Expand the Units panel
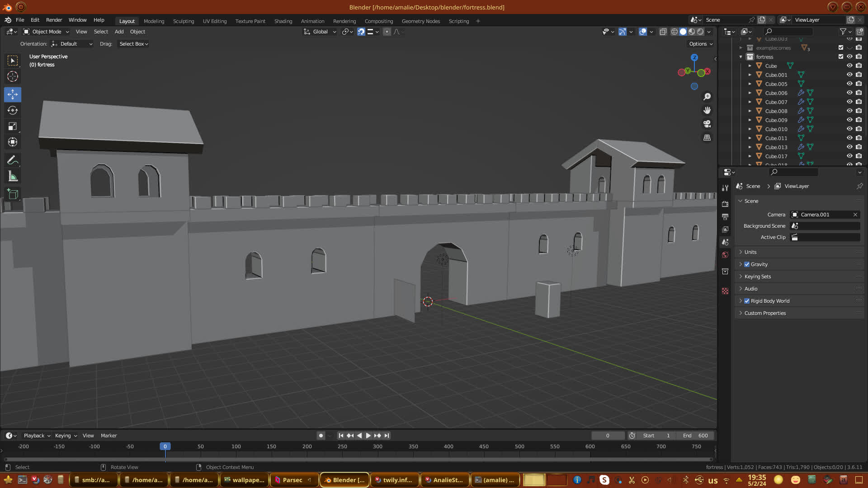868x488 pixels. tap(750, 252)
